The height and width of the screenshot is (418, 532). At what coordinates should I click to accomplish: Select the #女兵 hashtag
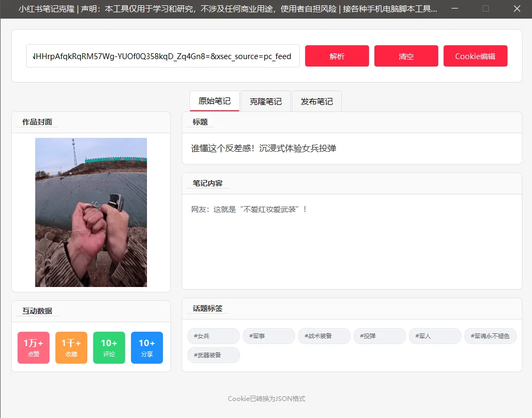(213, 335)
